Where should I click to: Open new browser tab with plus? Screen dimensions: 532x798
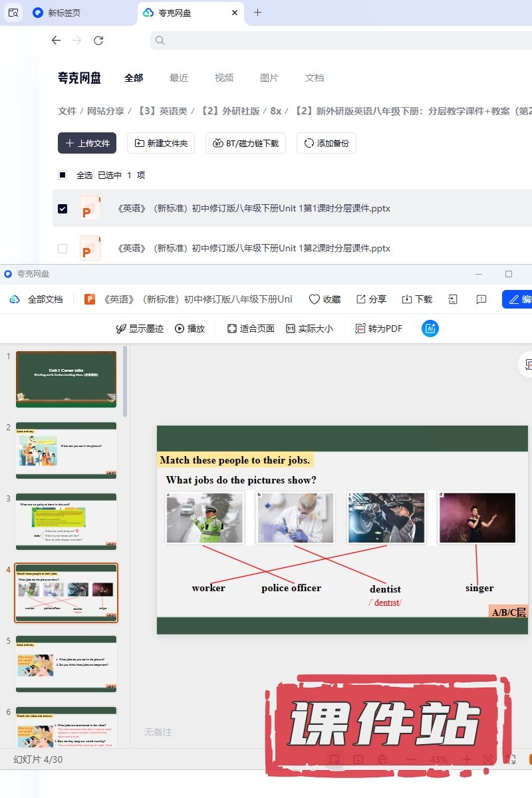[x=258, y=13]
